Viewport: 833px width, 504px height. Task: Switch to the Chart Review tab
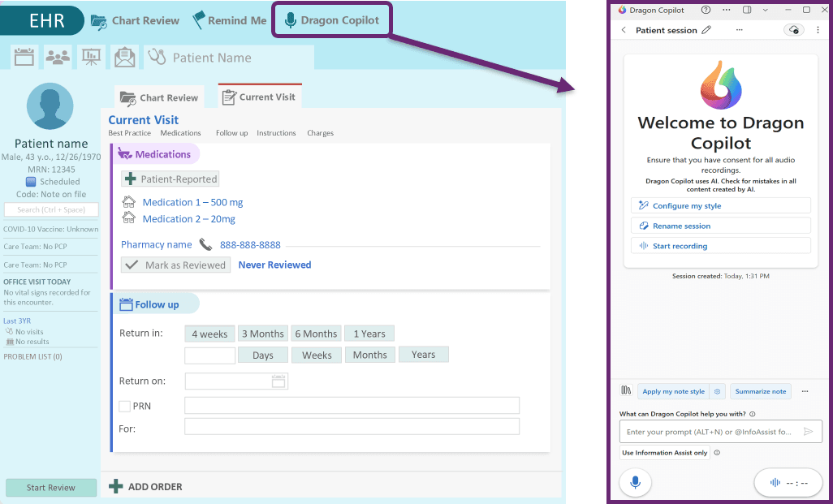[x=159, y=97]
